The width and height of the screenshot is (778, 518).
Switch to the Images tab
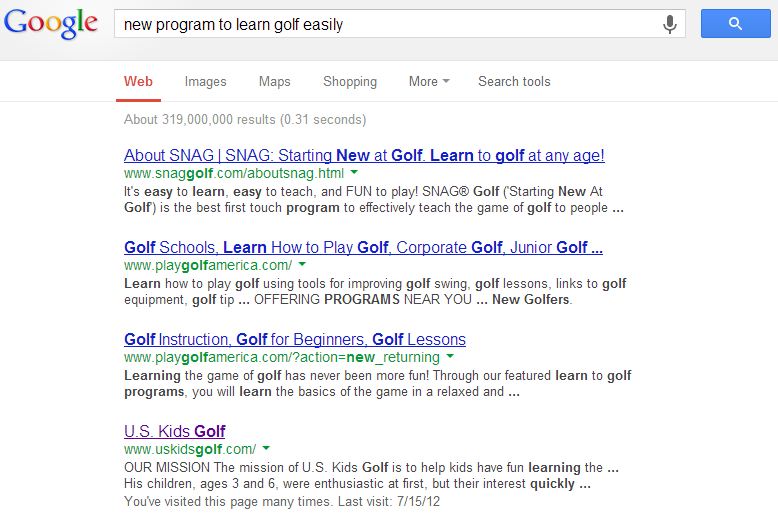[x=205, y=81]
